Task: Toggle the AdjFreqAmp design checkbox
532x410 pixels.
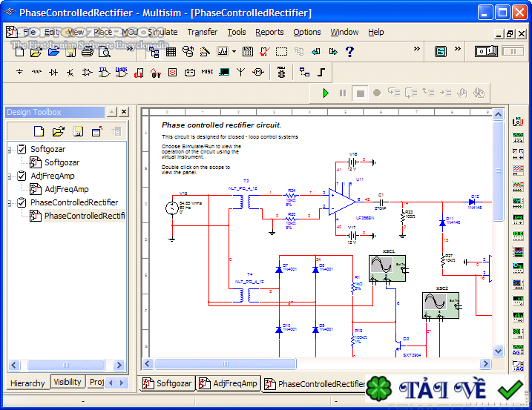Action: (x=22, y=176)
